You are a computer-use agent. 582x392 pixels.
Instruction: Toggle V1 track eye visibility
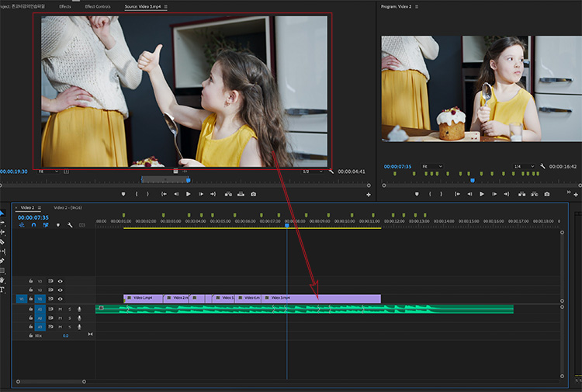pyautogui.click(x=60, y=299)
